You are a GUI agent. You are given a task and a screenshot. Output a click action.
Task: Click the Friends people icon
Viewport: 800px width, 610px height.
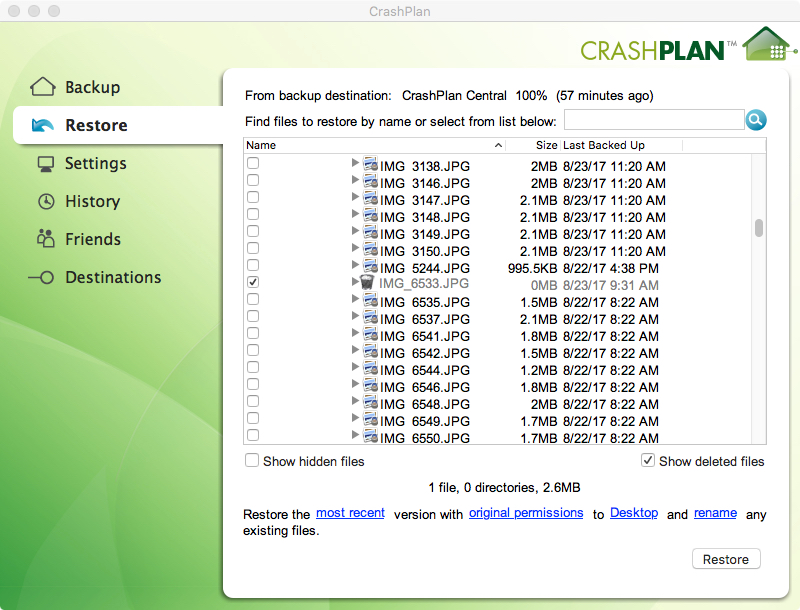pyautogui.click(x=46, y=238)
